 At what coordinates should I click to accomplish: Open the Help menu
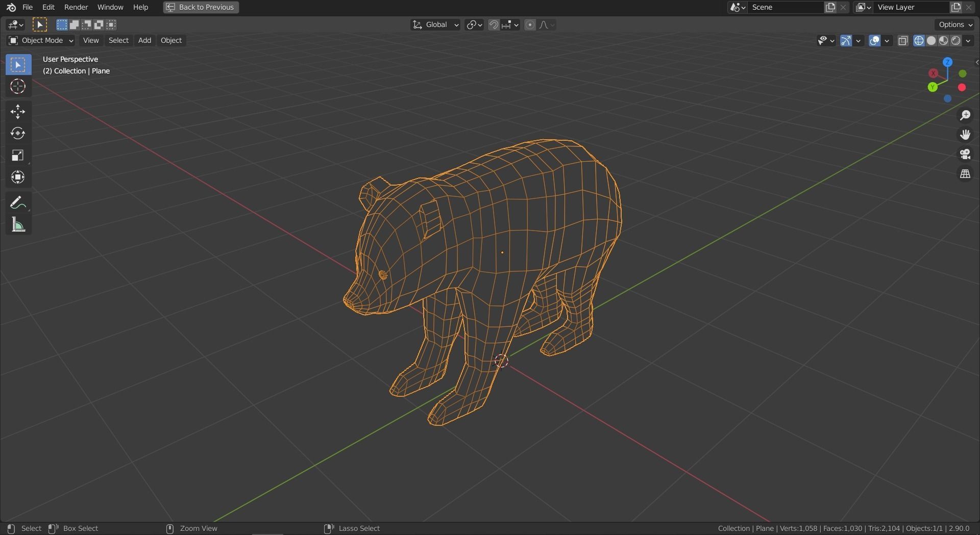pos(140,7)
